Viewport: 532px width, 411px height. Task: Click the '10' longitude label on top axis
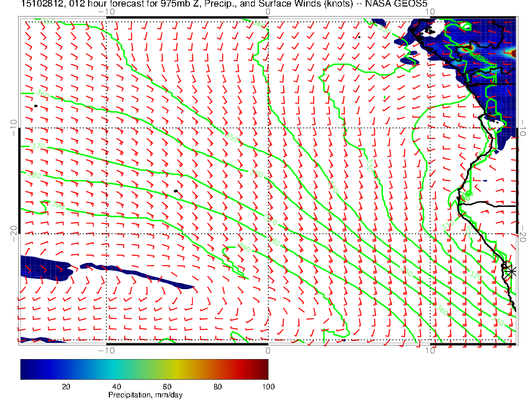[x=430, y=12]
